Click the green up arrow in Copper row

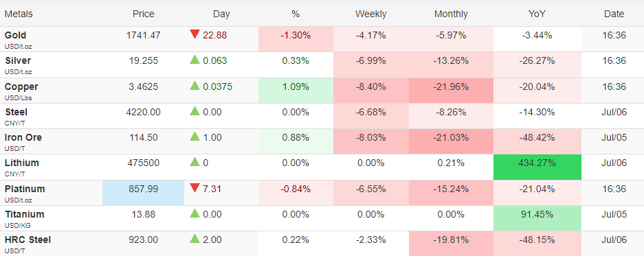tap(195, 86)
